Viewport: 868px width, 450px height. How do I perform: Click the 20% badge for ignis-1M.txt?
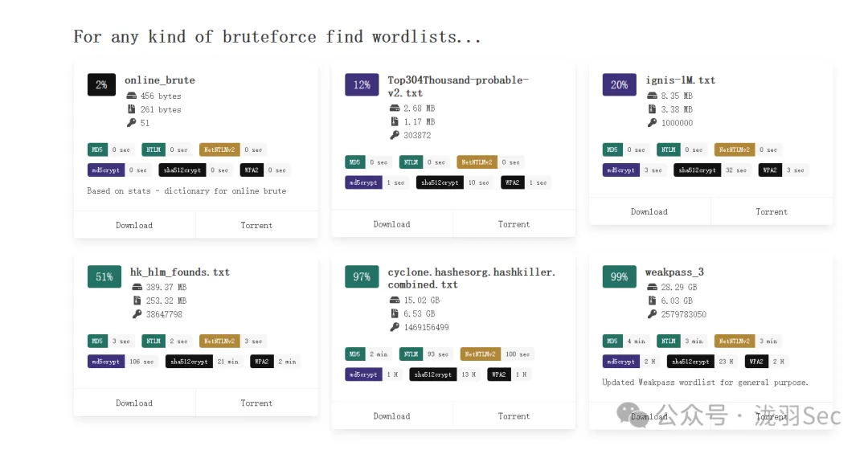coord(619,84)
